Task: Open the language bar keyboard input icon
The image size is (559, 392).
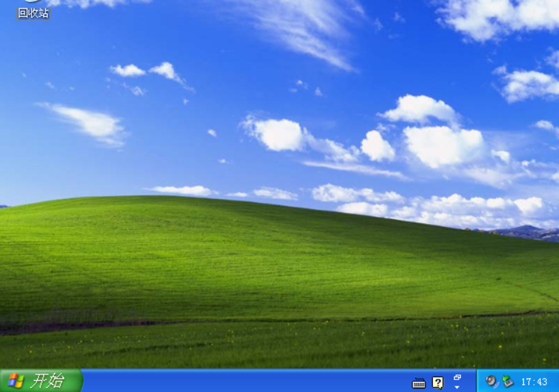Action: click(418, 383)
